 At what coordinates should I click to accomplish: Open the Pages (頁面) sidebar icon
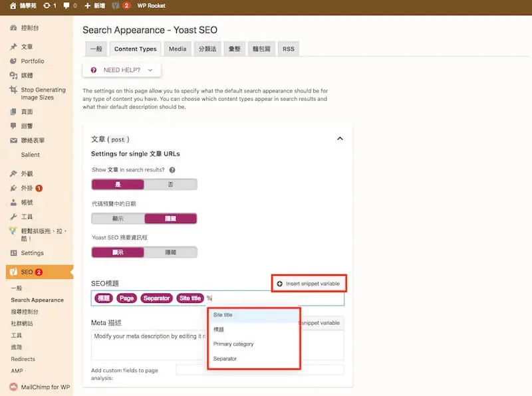pyautogui.click(x=13, y=112)
